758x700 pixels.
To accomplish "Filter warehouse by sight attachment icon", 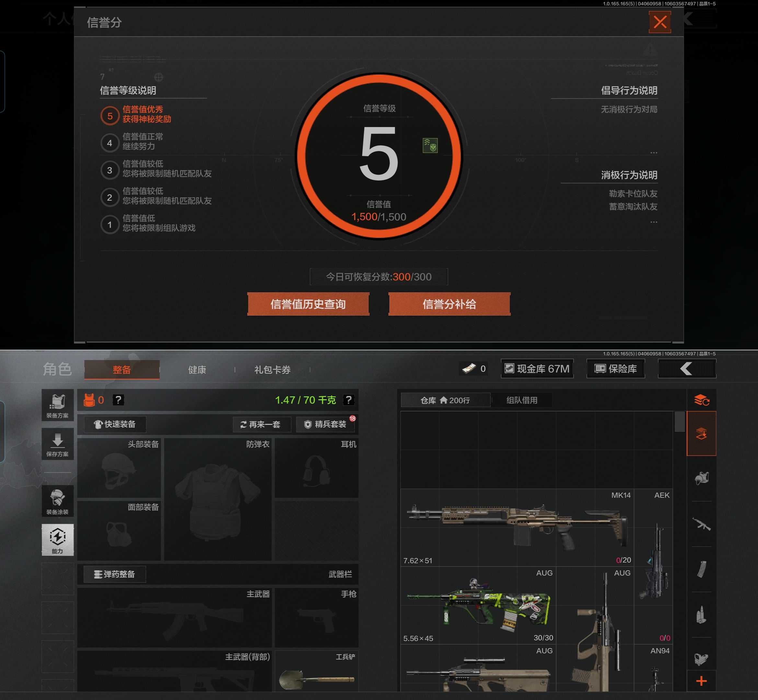I will point(701,659).
